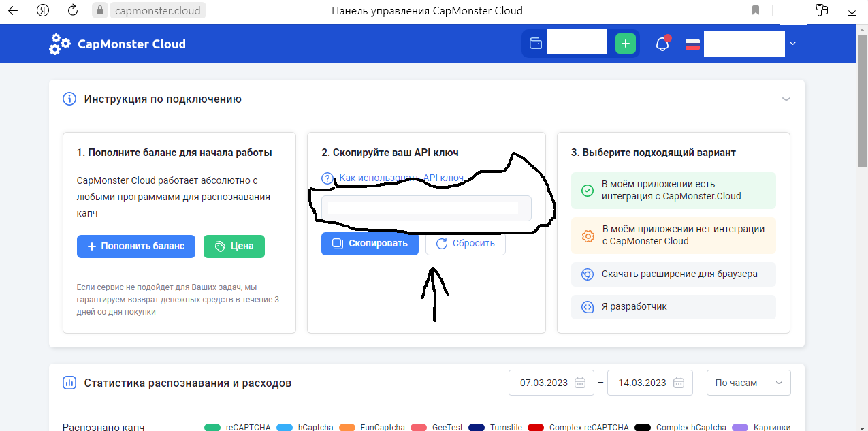Bookmark this page with ribbon icon
Image resolution: width=868 pixels, height=431 pixels.
click(756, 10)
